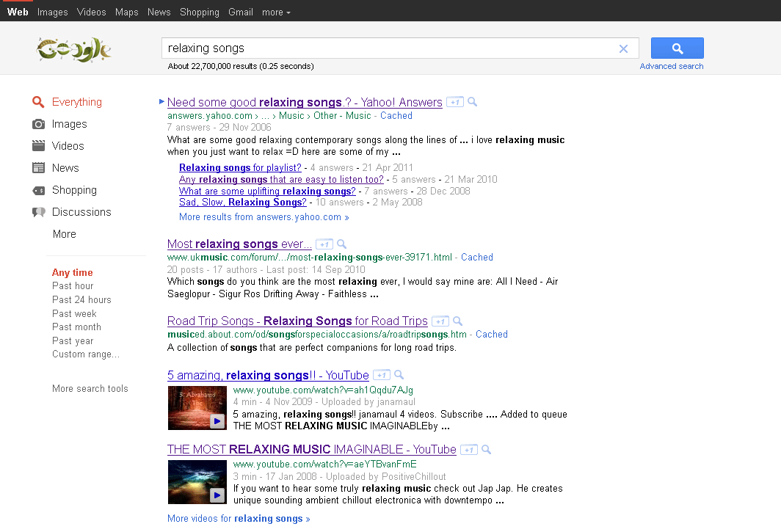Filter results to Past week
The height and width of the screenshot is (532, 781).
[x=74, y=314]
